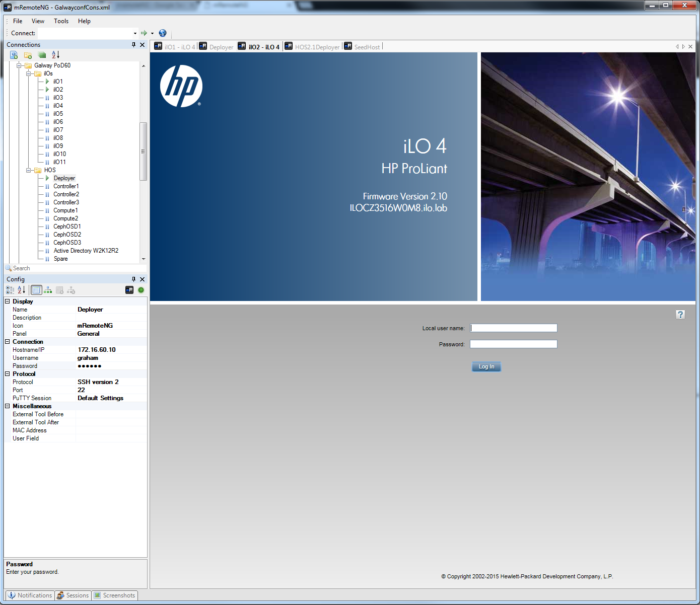The height and width of the screenshot is (605, 700).
Task: Switch to the iLO1 - iLO 4 tab
Action: pyautogui.click(x=175, y=47)
